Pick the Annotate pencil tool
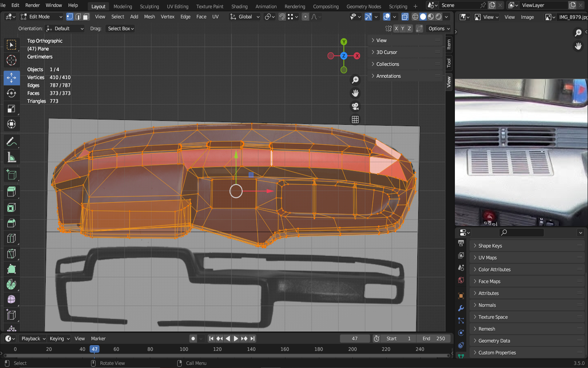Image resolution: width=588 pixels, height=368 pixels. tap(11, 142)
